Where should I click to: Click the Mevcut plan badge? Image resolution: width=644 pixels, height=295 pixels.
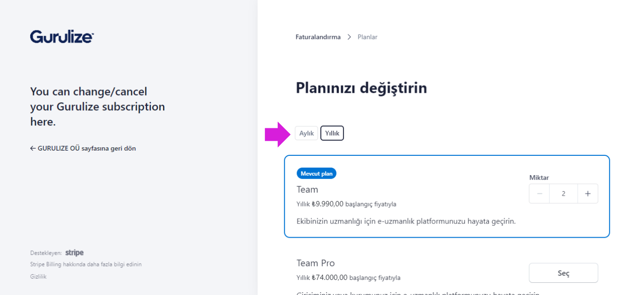pyautogui.click(x=317, y=173)
